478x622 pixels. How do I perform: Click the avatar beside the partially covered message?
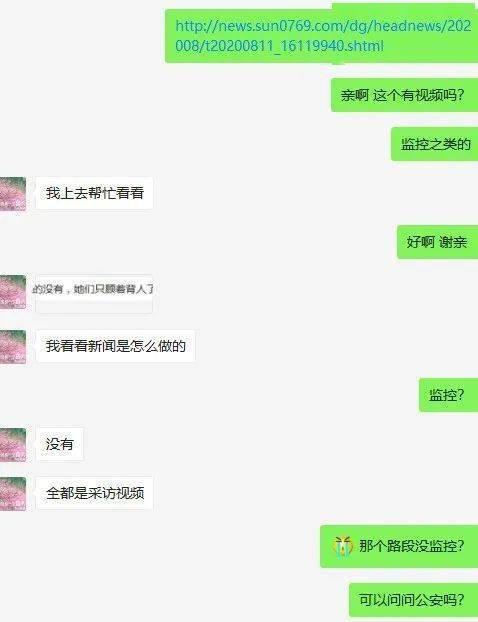pyautogui.click(x=13, y=292)
